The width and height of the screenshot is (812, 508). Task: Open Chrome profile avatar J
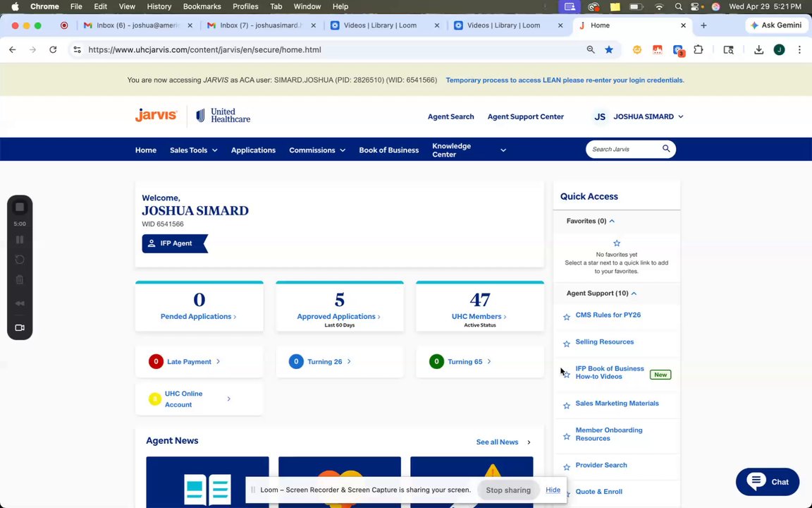click(x=779, y=50)
